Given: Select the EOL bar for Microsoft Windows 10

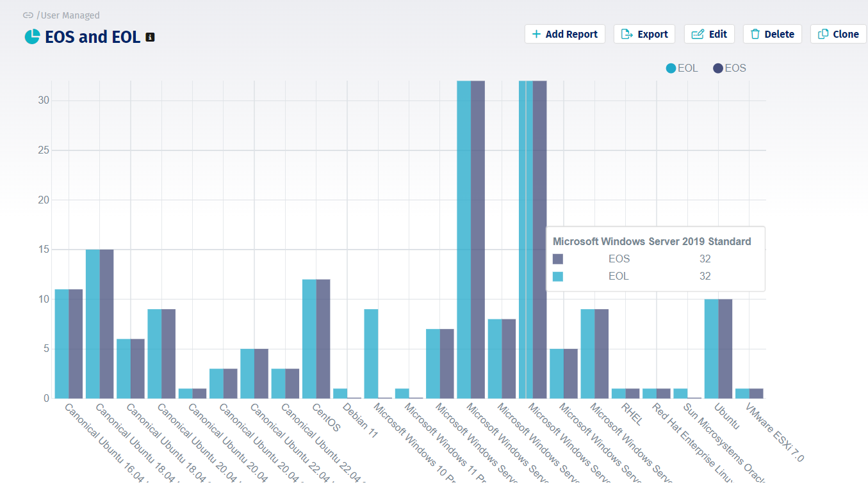Looking at the screenshot, I should tap(371, 353).
